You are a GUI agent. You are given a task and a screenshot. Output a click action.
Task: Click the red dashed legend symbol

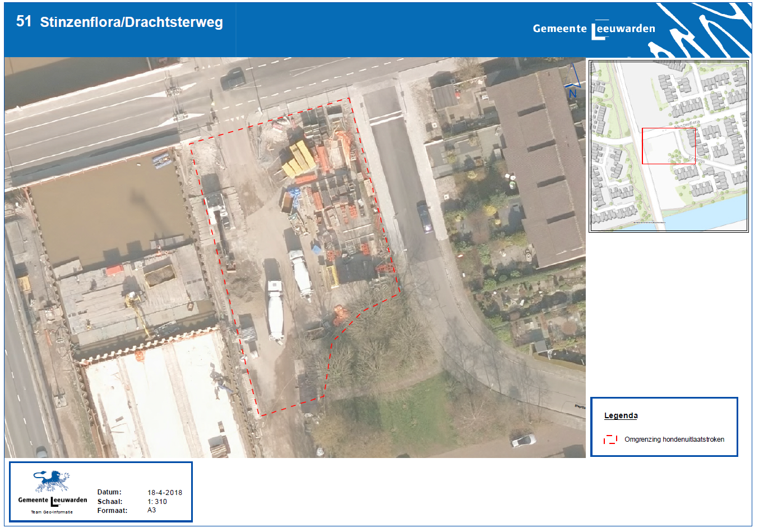[610, 440]
